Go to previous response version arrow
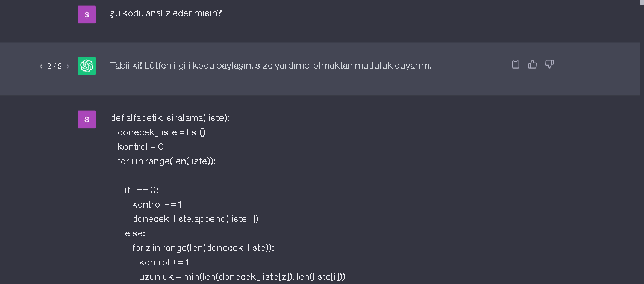Viewport: 644px width, 284px height. (41, 66)
